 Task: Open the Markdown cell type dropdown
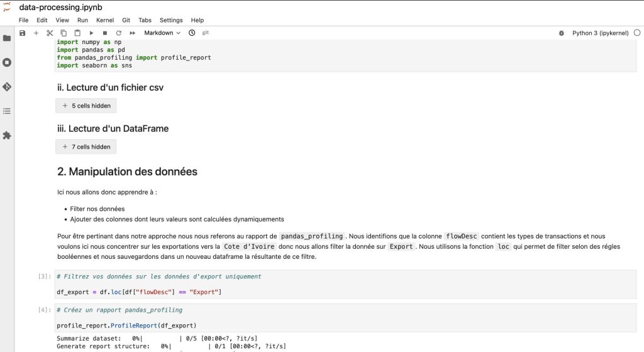(162, 33)
